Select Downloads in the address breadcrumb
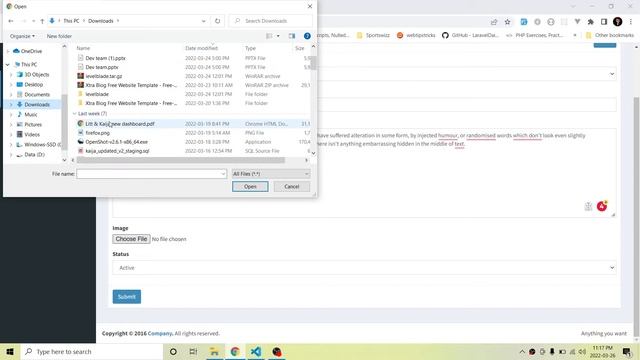The image size is (640, 360). pos(101,21)
